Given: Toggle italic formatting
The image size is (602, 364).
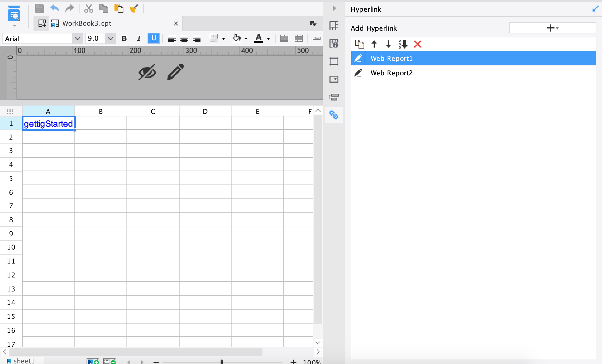Looking at the screenshot, I should point(139,39).
